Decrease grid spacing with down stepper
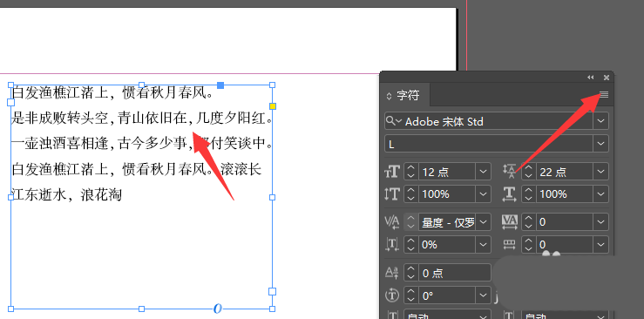 coord(529,248)
